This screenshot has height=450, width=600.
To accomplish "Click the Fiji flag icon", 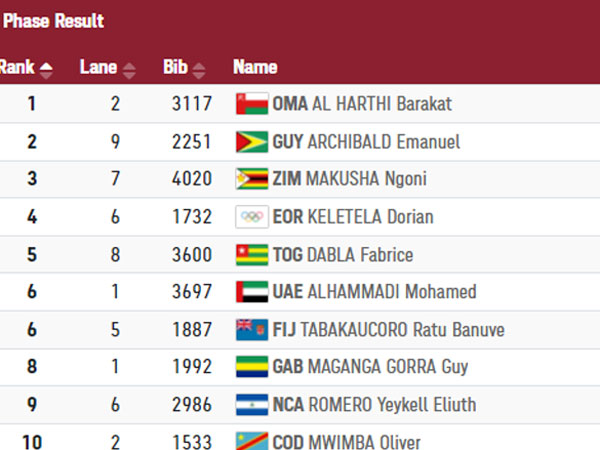I will [251, 329].
